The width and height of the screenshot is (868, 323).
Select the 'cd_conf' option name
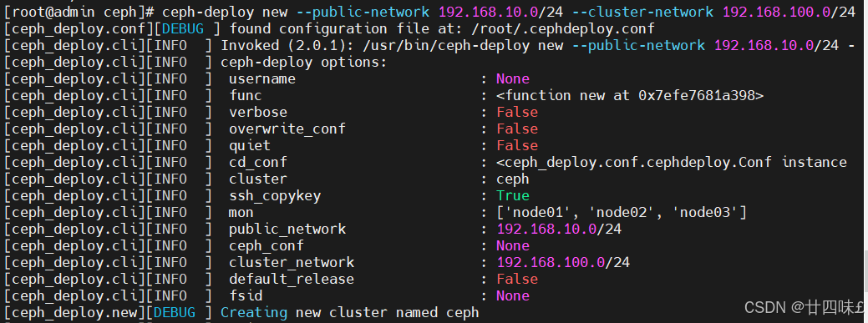[258, 162]
